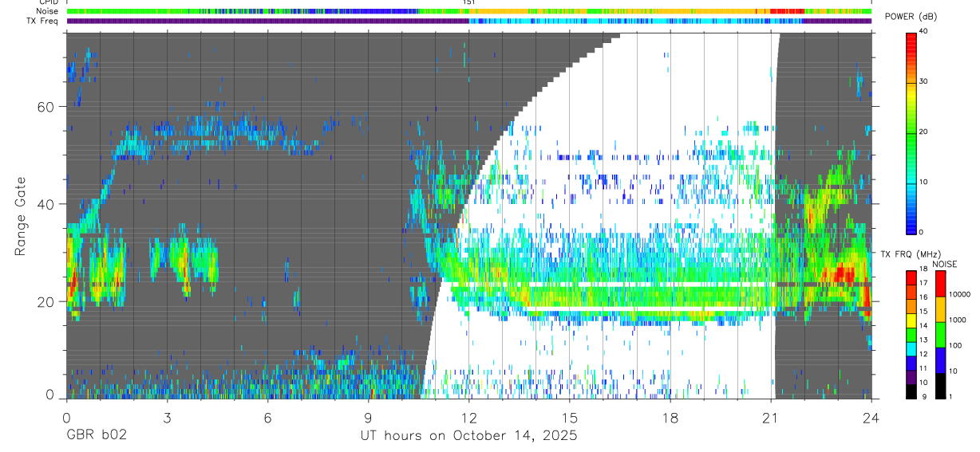Click the green 13–14 MHz TX FRQ swatch

(911, 333)
